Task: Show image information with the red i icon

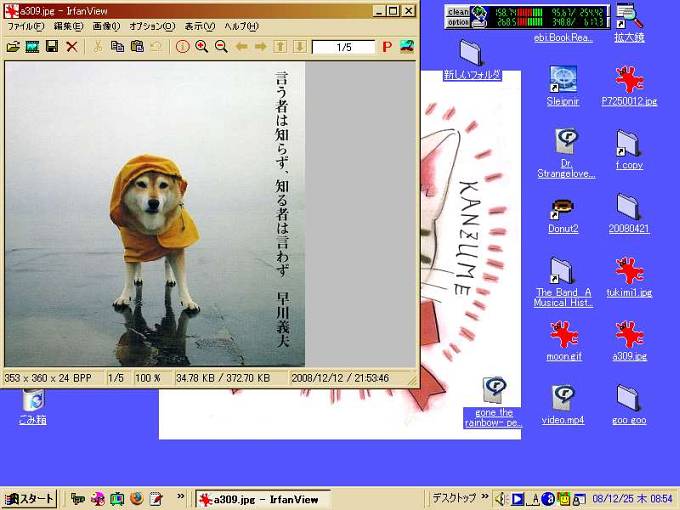Action: point(182,47)
